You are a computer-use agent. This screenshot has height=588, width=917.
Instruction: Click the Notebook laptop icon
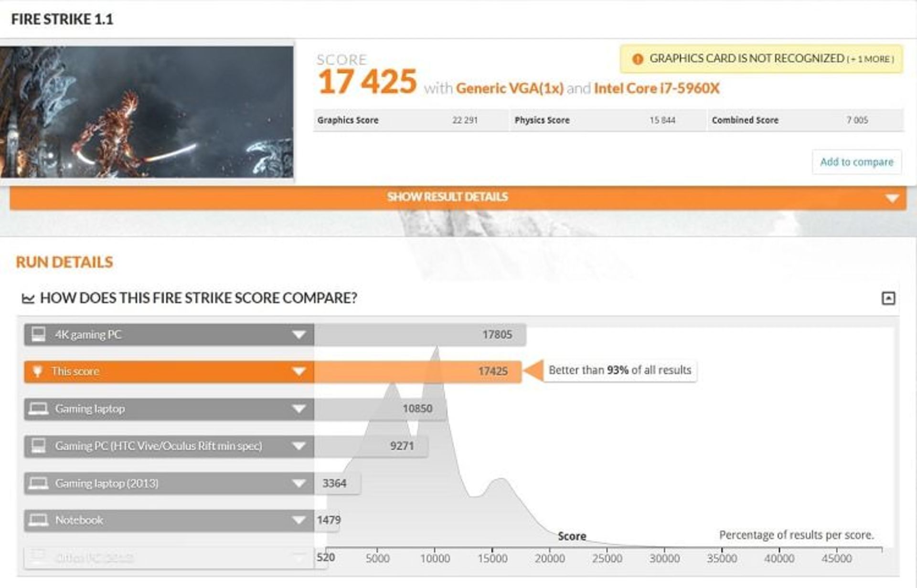pos(38,520)
